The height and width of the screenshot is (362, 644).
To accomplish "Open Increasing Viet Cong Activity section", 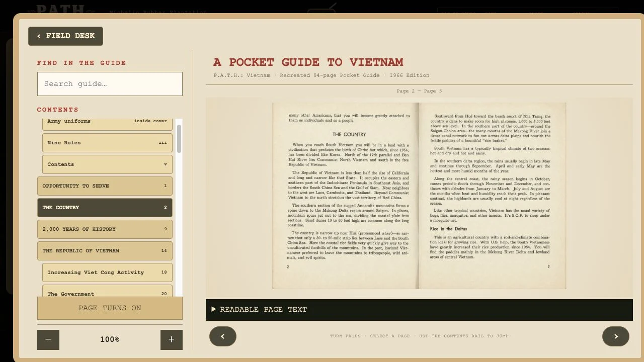I will coord(107,273).
